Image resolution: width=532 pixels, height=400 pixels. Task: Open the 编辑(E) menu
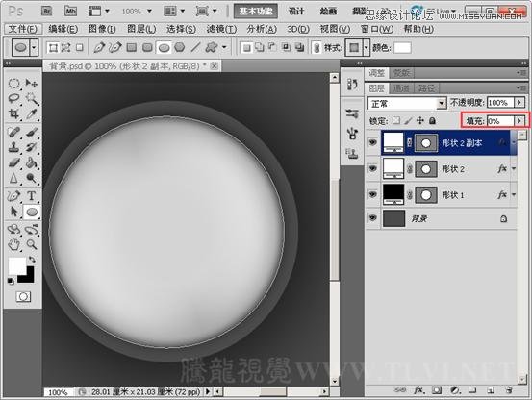(x=63, y=29)
